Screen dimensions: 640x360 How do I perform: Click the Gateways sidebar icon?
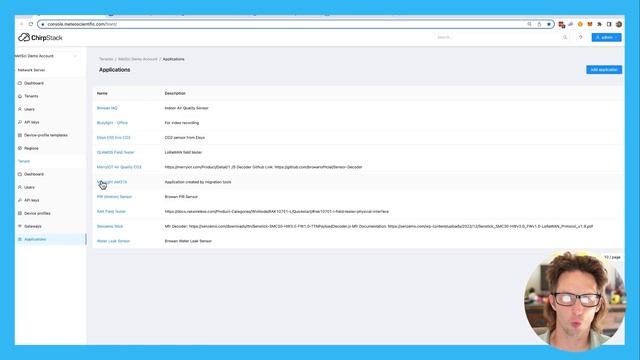coord(20,226)
